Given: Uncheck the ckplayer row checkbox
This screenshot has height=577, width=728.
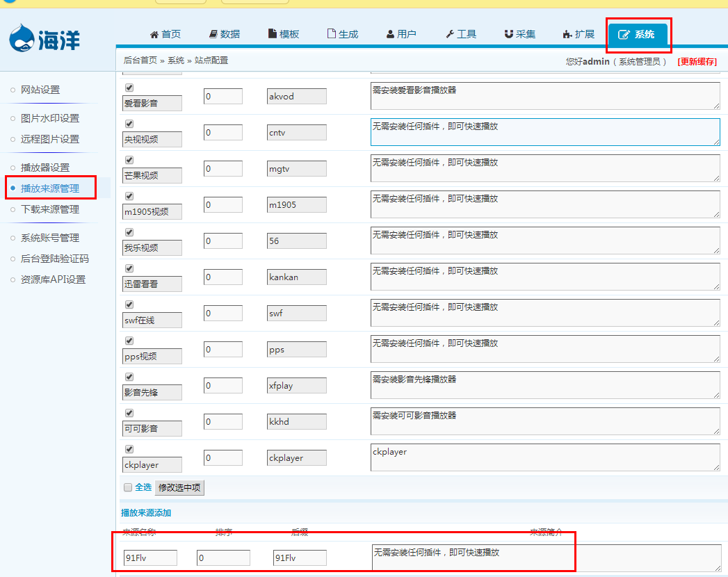Looking at the screenshot, I should pyautogui.click(x=129, y=450).
